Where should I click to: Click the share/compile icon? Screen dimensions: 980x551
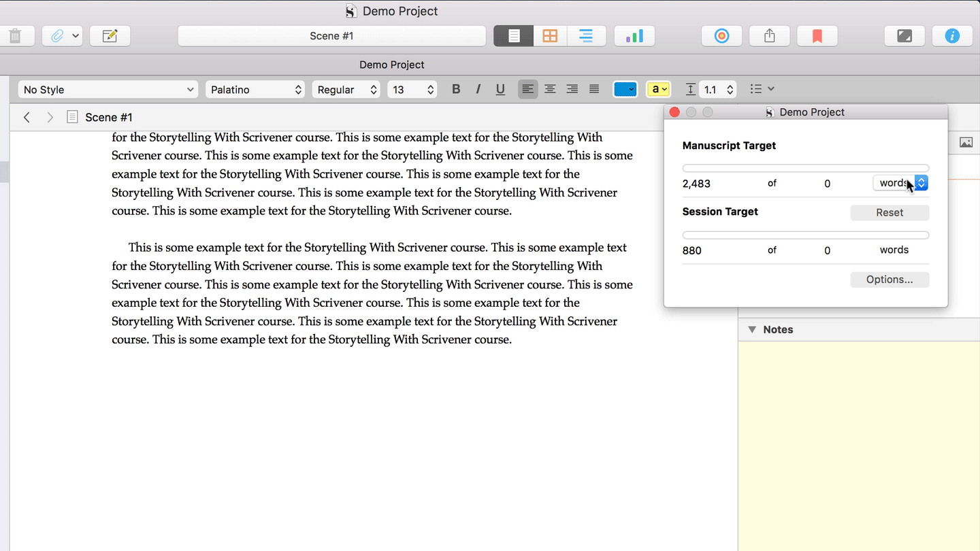[x=770, y=36]
